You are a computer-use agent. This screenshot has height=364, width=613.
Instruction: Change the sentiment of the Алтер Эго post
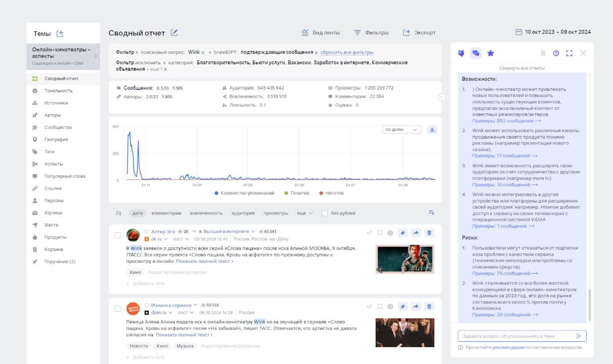click(390, 233)
